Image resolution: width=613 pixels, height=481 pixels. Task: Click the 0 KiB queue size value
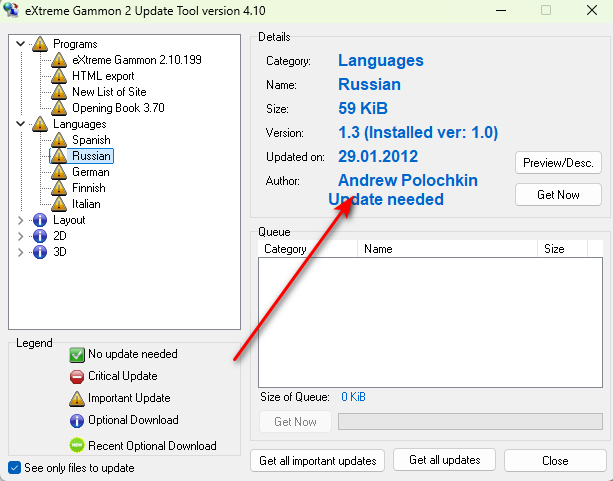pos(353,397)
